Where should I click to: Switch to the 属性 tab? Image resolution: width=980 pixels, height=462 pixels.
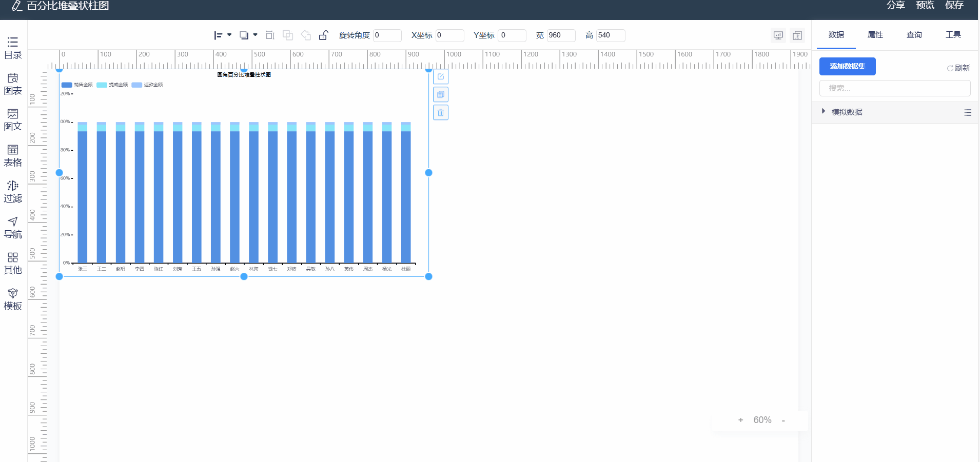pos(875,35)
